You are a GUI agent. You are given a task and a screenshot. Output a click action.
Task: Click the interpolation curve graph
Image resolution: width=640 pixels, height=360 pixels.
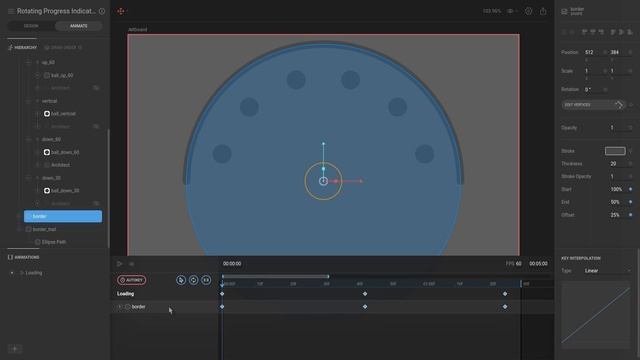[596, 315]
